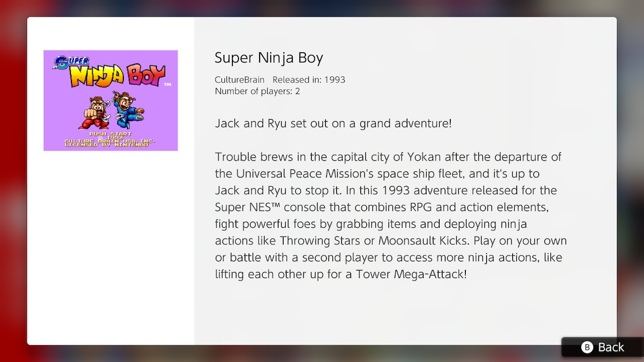Click the B button icon
644x362 pixels.
[x=587, y=347]
